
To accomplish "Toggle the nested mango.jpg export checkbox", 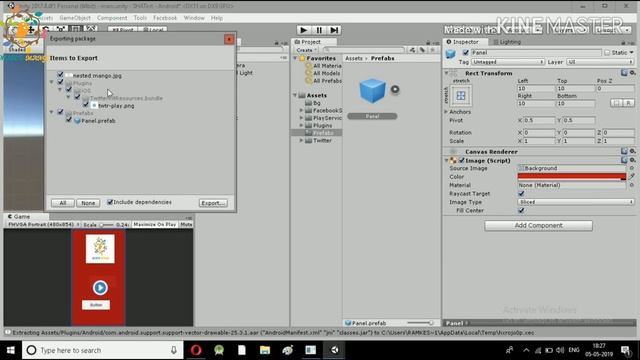I will coord(60,75).
